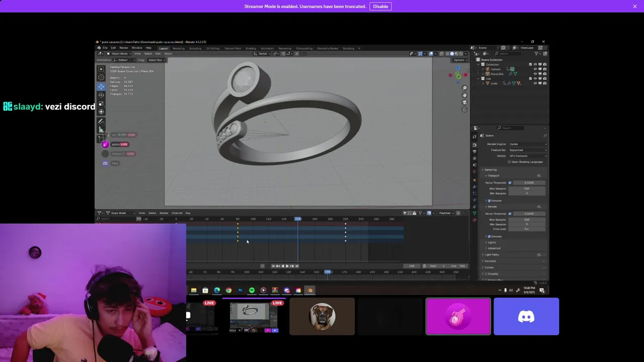The width and height of the screenshot is (644, 362).
Task: Open the Render menu in Blender
Action: (123, 48)
